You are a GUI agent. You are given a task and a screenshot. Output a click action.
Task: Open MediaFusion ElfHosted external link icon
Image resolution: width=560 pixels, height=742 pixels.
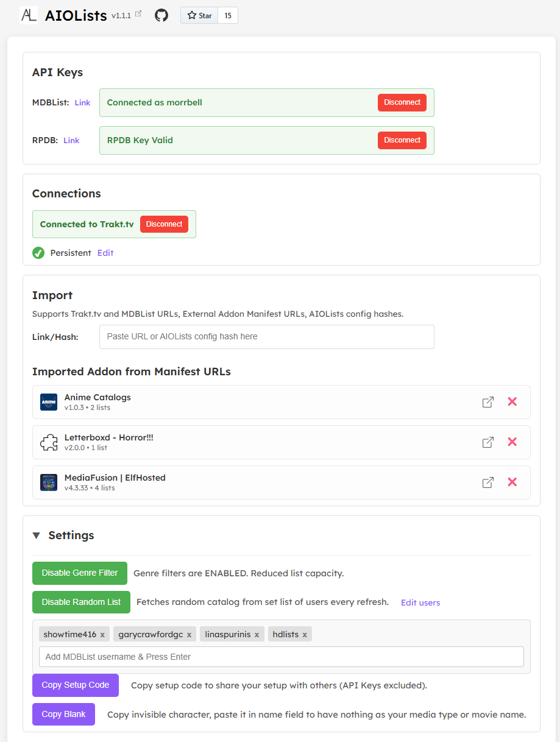pos(488,482)
